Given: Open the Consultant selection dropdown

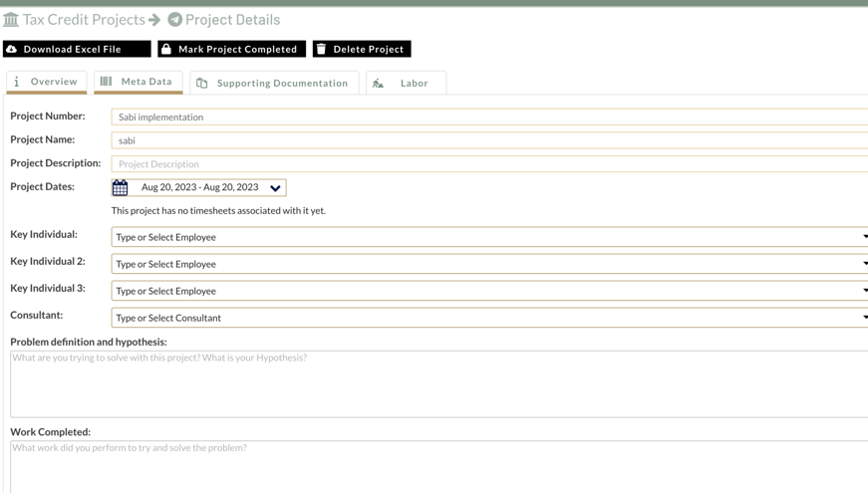Looking at the screenshot, I should click(489, 318).
